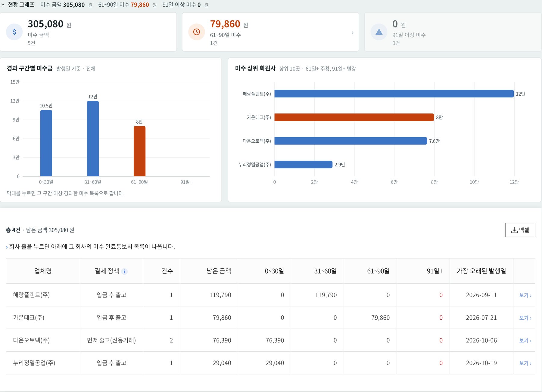542x392 pixels.
Task: Click the 2026-10-19 date cell
Action: (x=481, y=363)
